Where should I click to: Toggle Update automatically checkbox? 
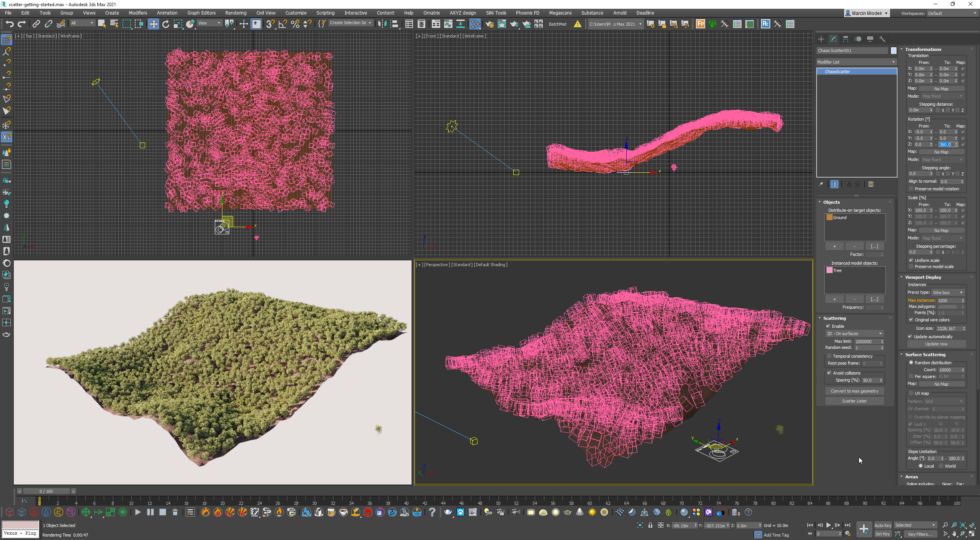tap(910, 337)
